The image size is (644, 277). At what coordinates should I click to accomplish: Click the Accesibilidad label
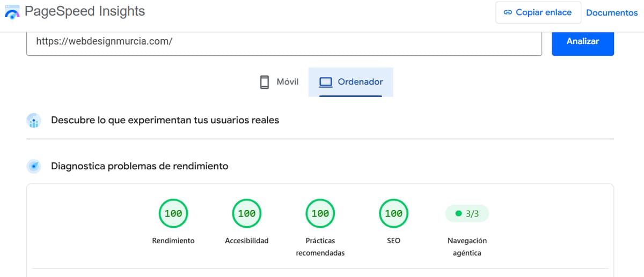coord(247,241)
